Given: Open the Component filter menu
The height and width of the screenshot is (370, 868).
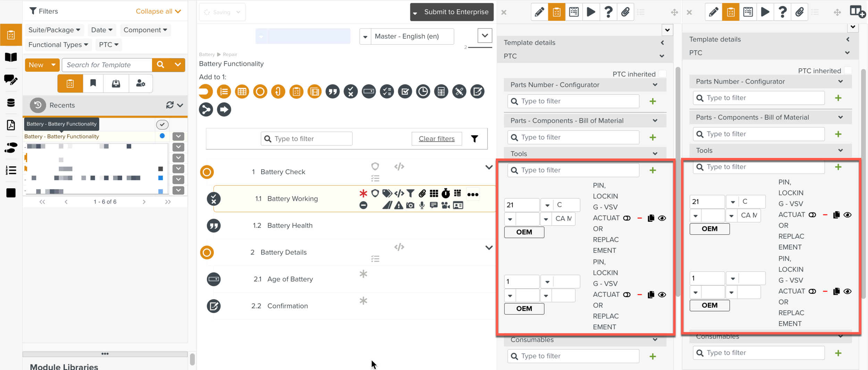Looking at the screenshot, I should (x=145, y=30).
